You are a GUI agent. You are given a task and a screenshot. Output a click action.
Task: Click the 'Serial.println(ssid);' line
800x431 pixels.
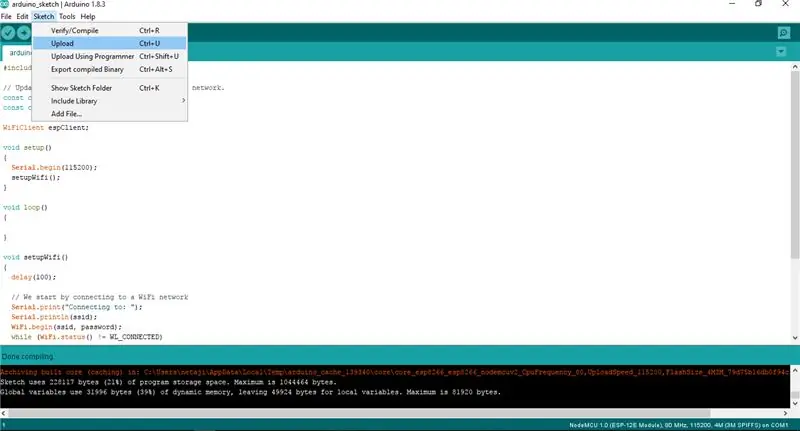tap(54, 317)
